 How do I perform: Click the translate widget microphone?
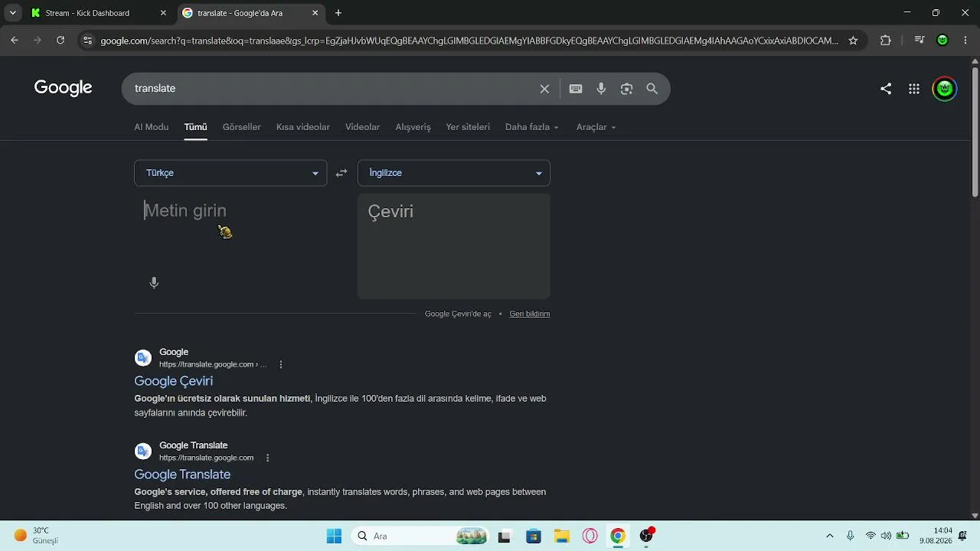click(x=154, y=283)
